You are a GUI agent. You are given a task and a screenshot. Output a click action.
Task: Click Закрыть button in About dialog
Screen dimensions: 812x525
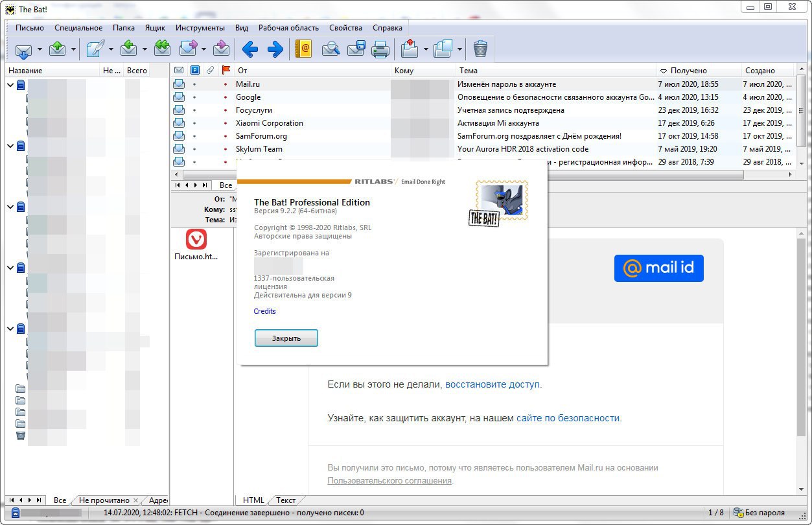[x=286, y=338]
